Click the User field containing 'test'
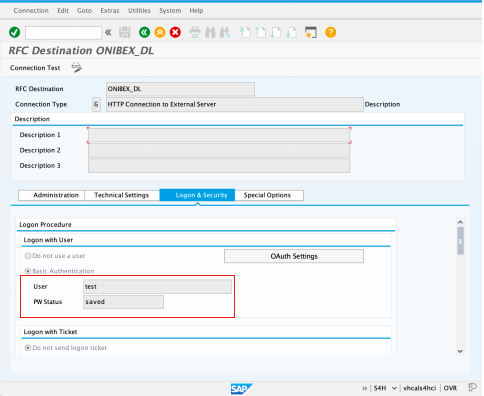484x396 pixels. (157, 287)
